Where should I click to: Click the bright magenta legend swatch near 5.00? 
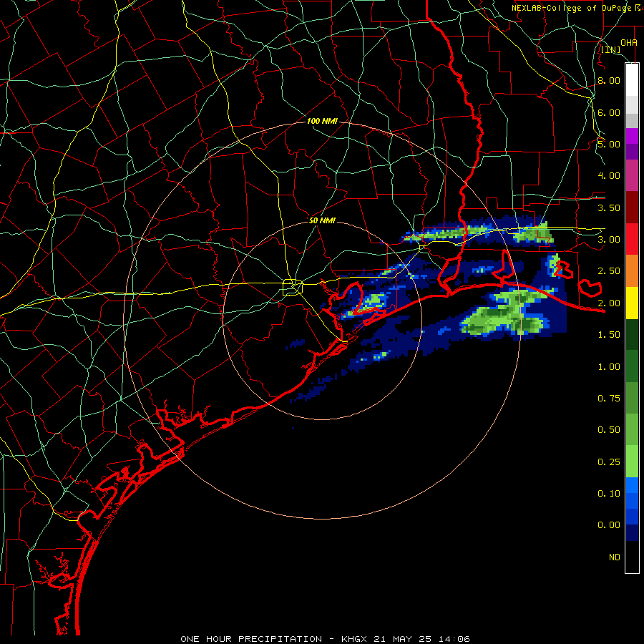(x=632, y=136)
